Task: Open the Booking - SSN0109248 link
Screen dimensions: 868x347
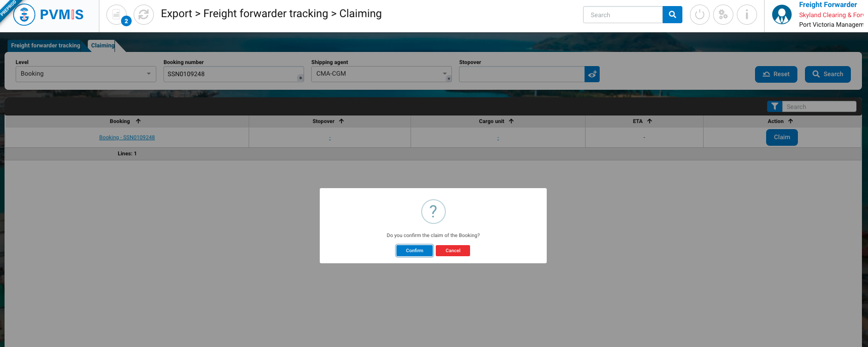Action: point(127,137)
